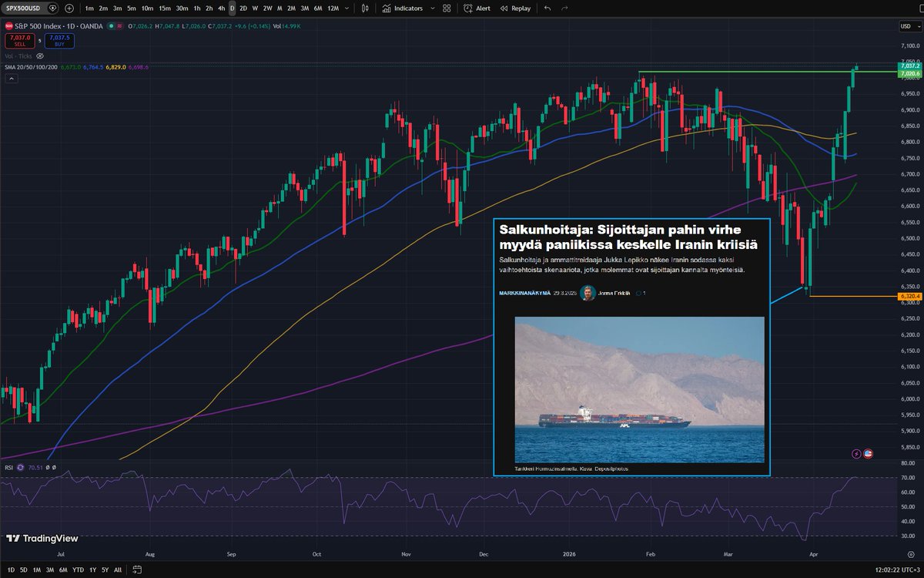Open the Indicators dialog
The image size is (924, 578).
click(x=403, y=8)
